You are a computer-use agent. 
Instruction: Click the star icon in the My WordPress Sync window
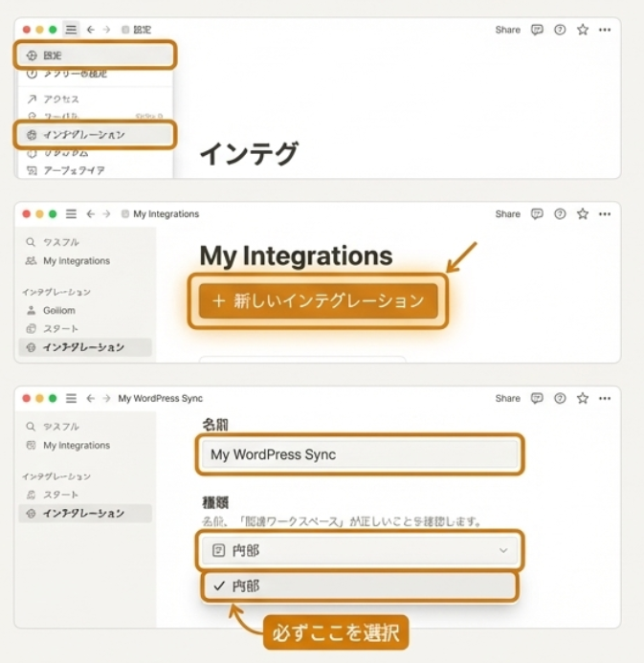(x=583, y=398)
